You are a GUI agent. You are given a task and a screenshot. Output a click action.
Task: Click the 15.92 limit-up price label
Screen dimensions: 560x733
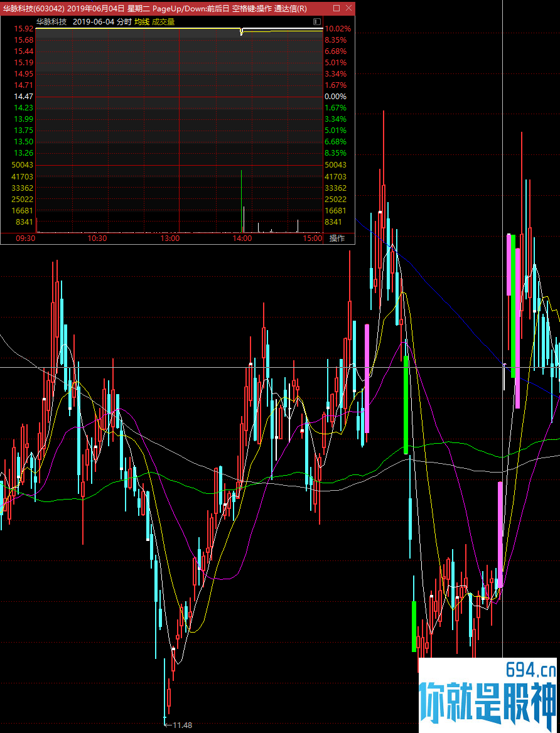click(x=23, y=28)
